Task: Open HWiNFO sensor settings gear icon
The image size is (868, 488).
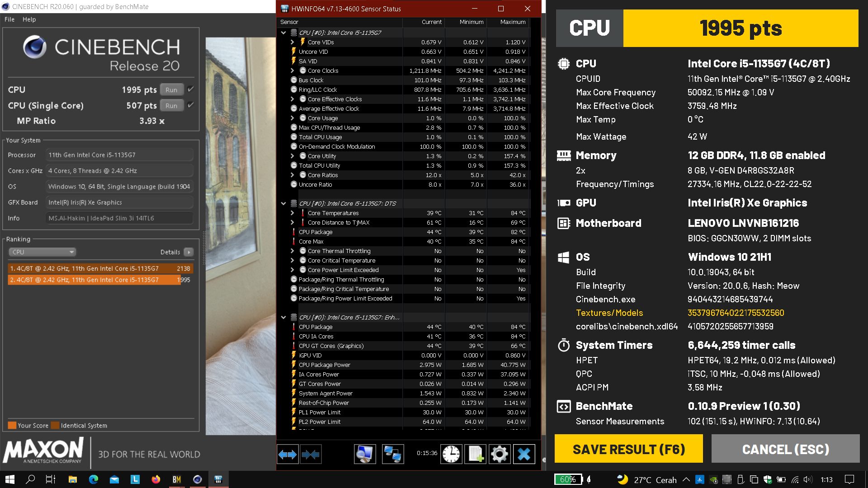Action: coord(500,454)
